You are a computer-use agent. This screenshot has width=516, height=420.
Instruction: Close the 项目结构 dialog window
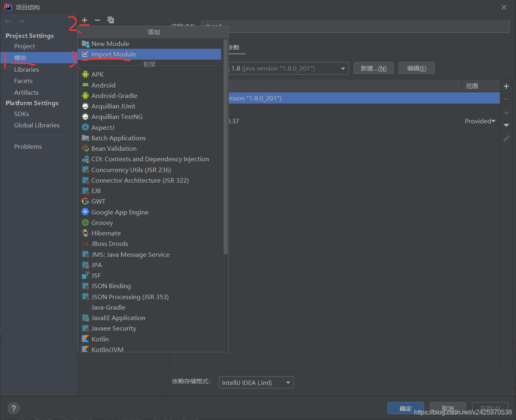504,7
